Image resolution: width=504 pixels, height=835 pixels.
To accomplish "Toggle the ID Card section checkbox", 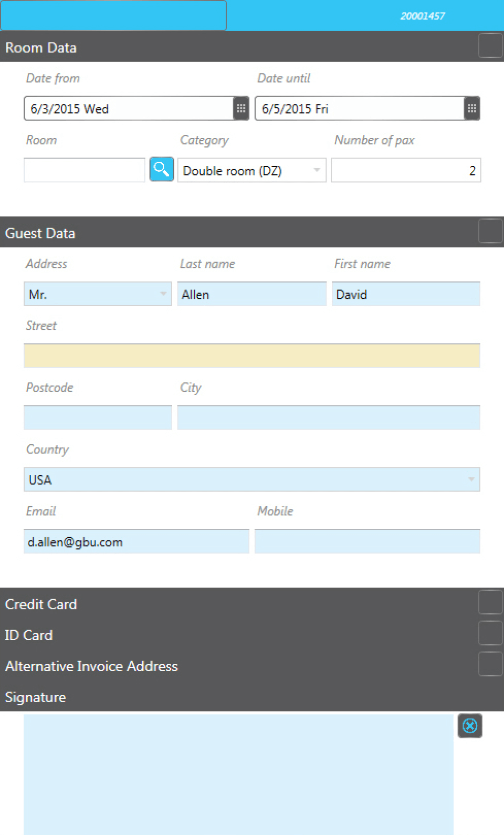I will click(x=490, y=633).
